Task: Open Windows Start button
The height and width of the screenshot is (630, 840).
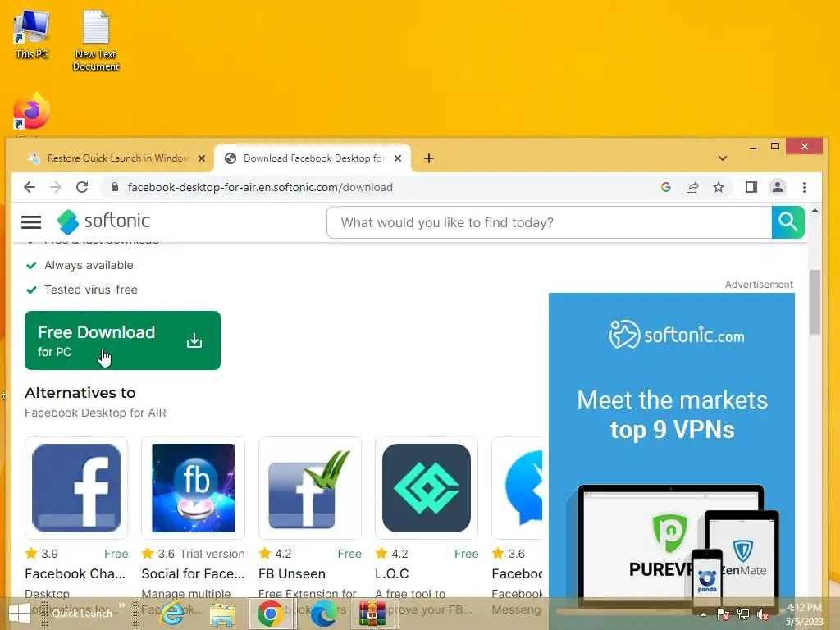Action: 20,614
